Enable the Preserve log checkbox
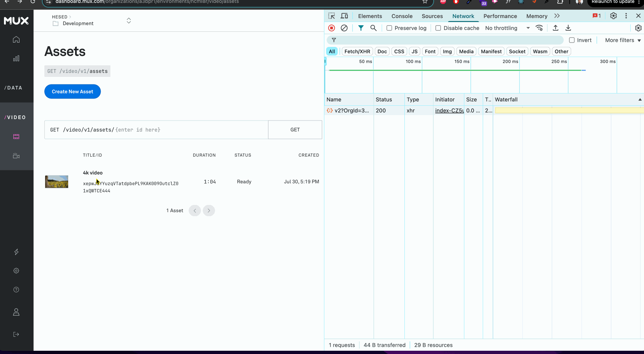Viewport: 644px width, 354px height. 389,28
